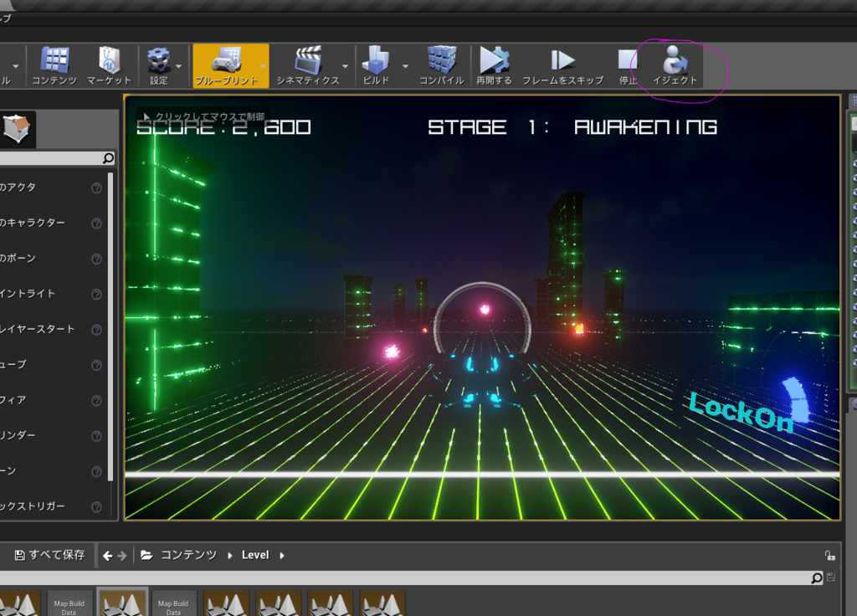This screenshot has height=616, width=857.
Task: Select the イントライト list item
Action: click(54, 294)
